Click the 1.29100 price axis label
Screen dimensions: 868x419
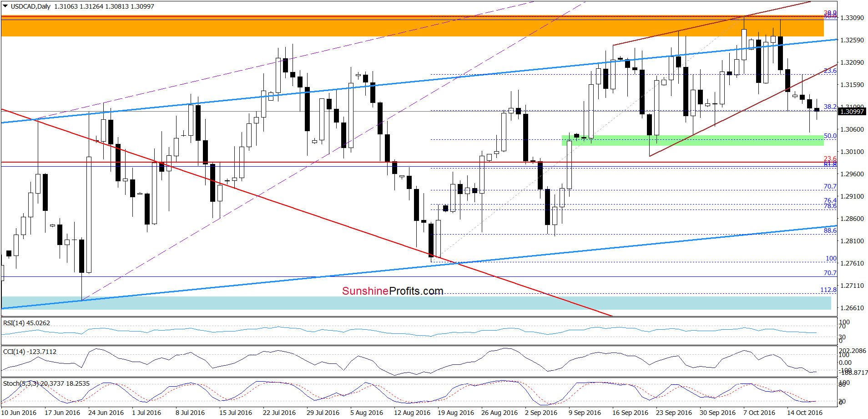(x=852, y=196)
